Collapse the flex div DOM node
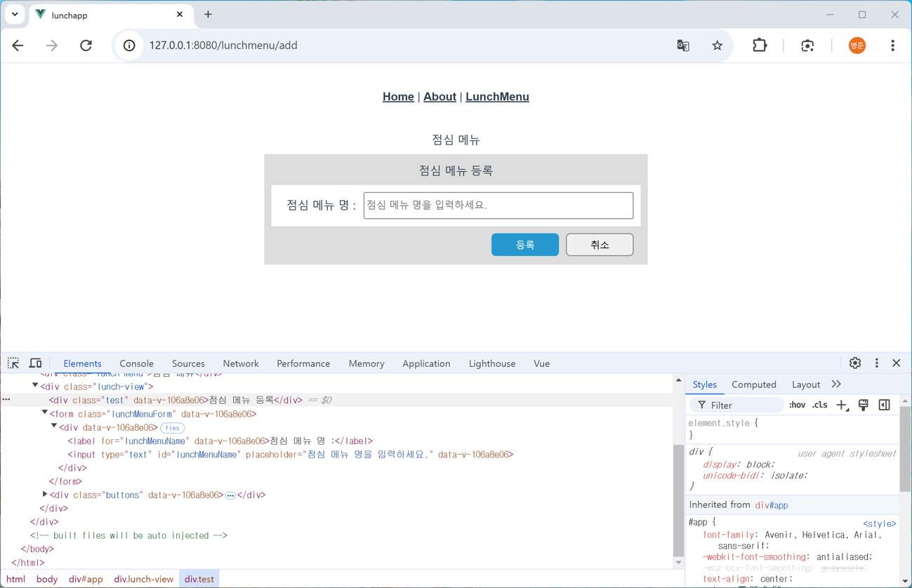This screenshot has height=588, width=912. click(x=54, y=427)
